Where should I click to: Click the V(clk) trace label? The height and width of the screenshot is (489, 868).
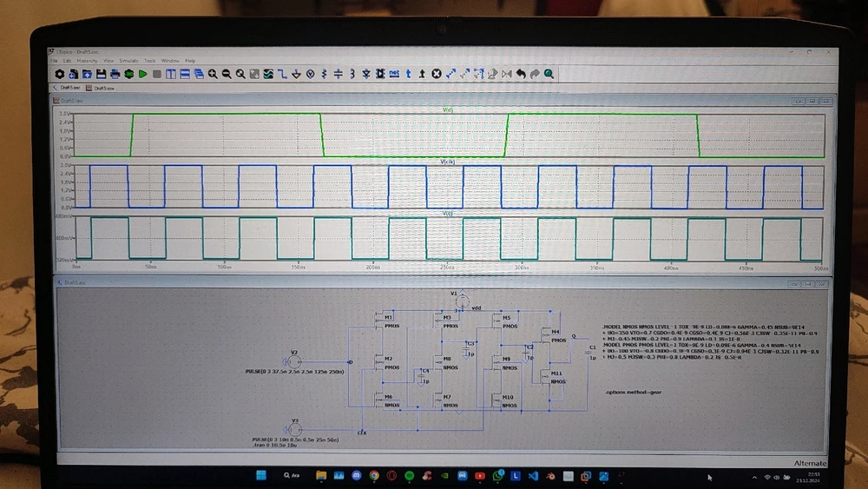click(x=449, y=162)
